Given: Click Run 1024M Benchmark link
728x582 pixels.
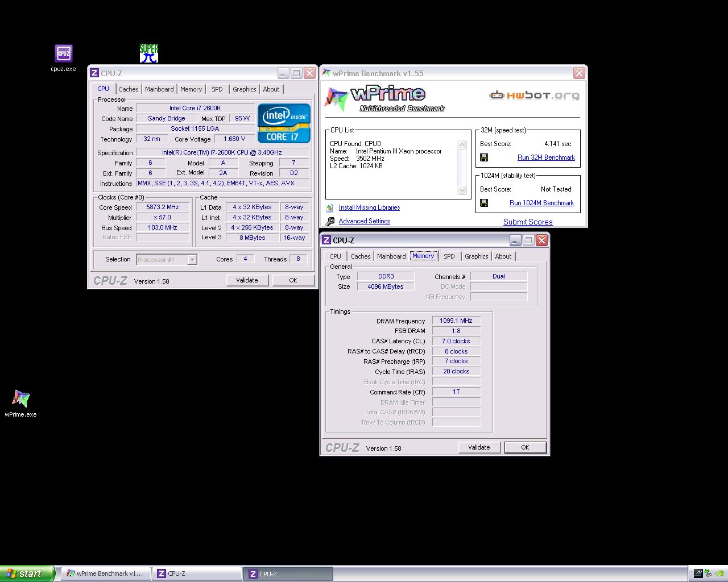Looking at the screenshot, I should point(541,203).
